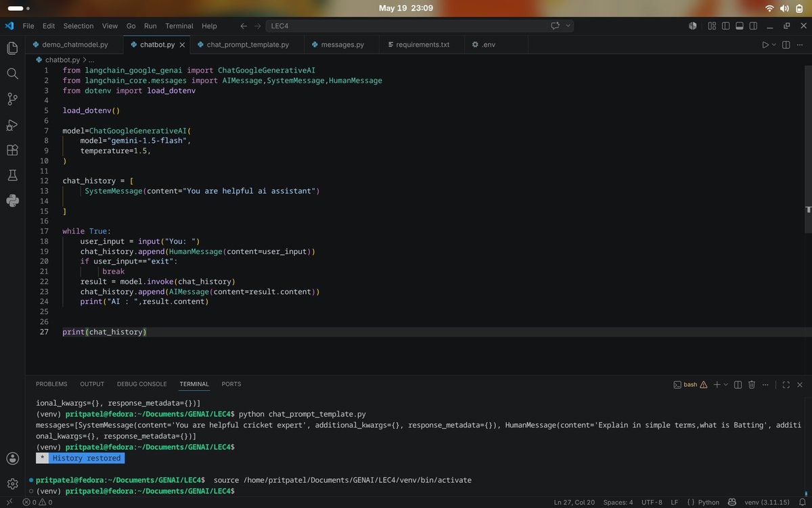The height and width of the screenshot is (508, 812).
Task: Open the Help menu
Action: point(210,26)
